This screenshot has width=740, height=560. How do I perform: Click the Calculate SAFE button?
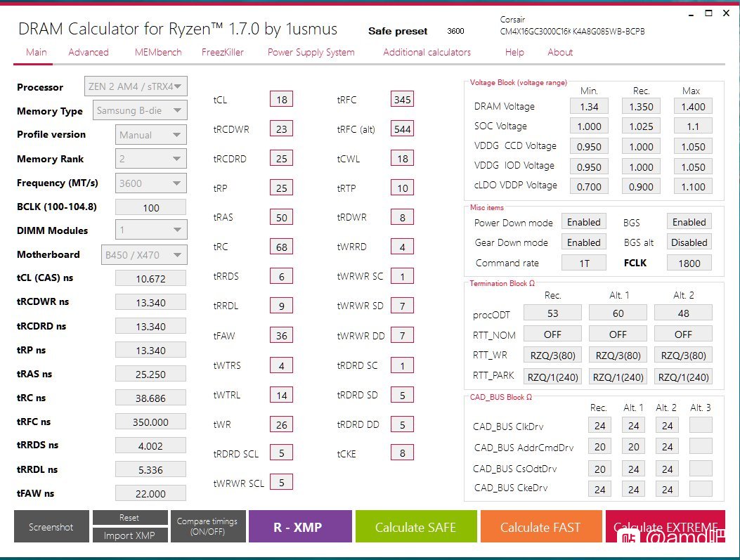[416, 526]
